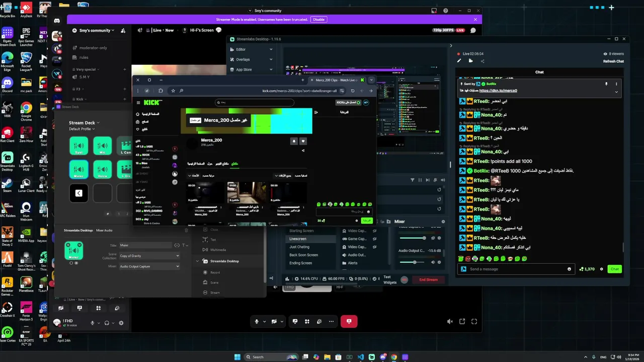This screenshot has width=644, height=362.
Task: Edit stream info pencil icon in Kick panel
Action: click(459, 61)
